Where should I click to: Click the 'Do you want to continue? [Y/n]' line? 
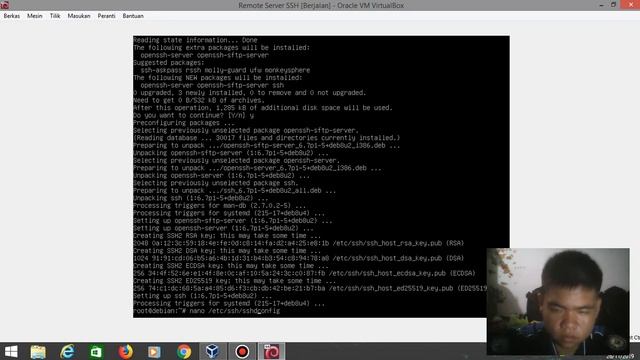[193, 116]
